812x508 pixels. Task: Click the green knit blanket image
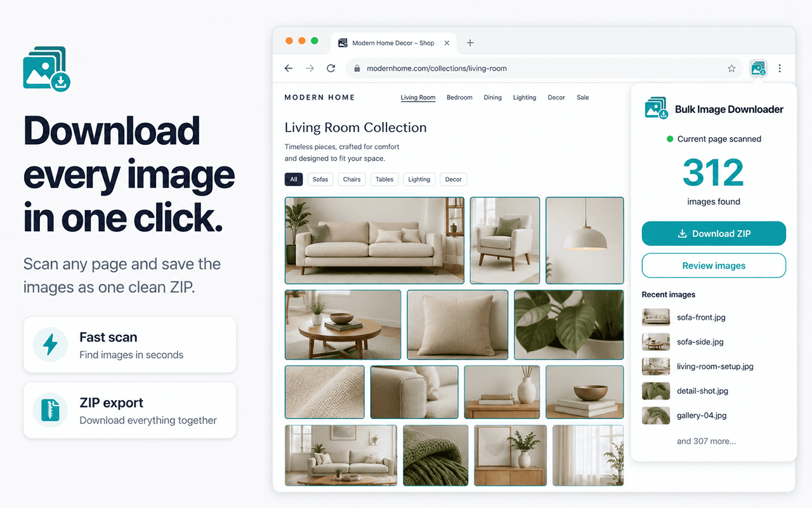pyautogui.click(x=435, y=455)
